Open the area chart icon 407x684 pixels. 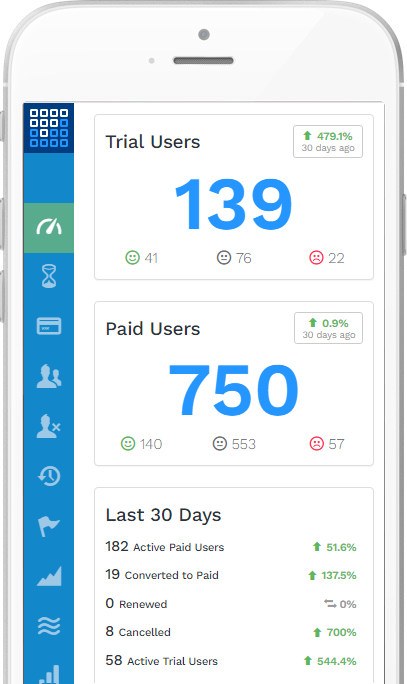49,576
